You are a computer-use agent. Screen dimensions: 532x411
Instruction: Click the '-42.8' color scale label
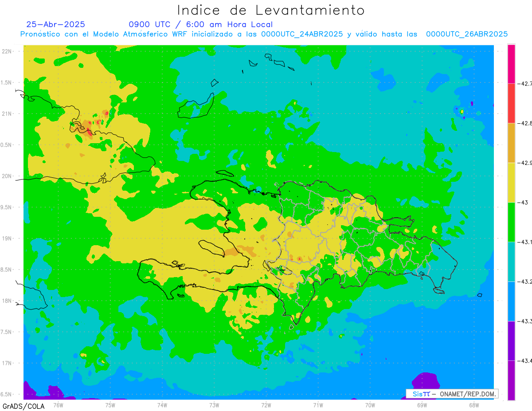pos(524,123)
